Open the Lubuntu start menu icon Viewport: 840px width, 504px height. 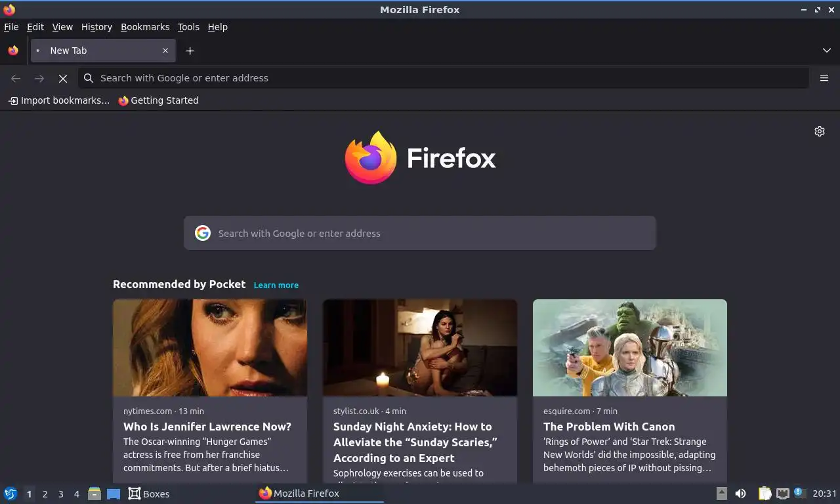tap(10, 493)
